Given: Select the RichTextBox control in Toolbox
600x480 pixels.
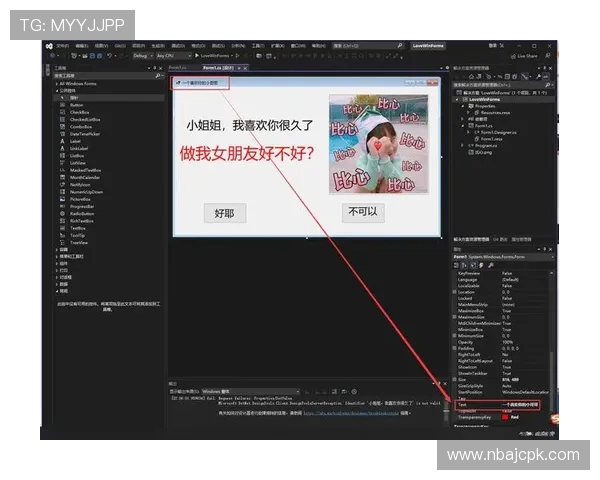Looking at the screenshot, I should (82, 221).
